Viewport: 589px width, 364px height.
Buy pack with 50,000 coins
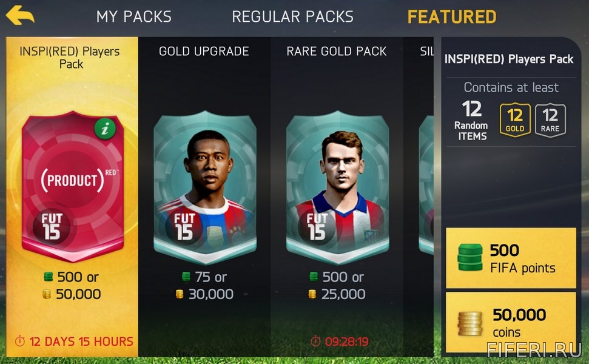click(511, 323)
